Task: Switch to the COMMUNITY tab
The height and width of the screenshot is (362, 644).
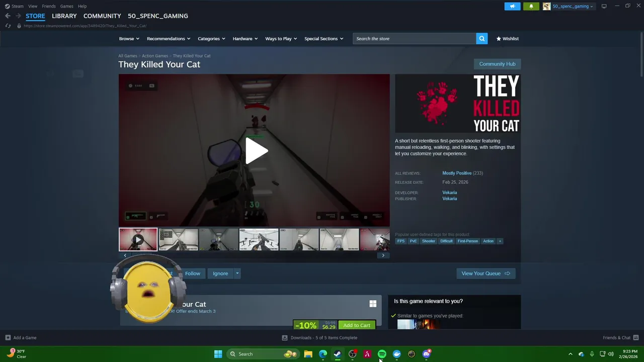Action: (x=102, y=16)
